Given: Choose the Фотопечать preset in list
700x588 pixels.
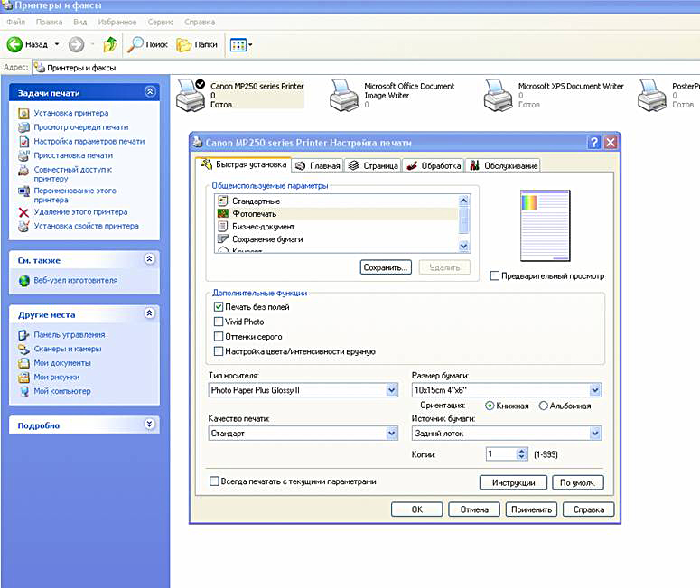Looking at the screenshot, I should (256, 213).
